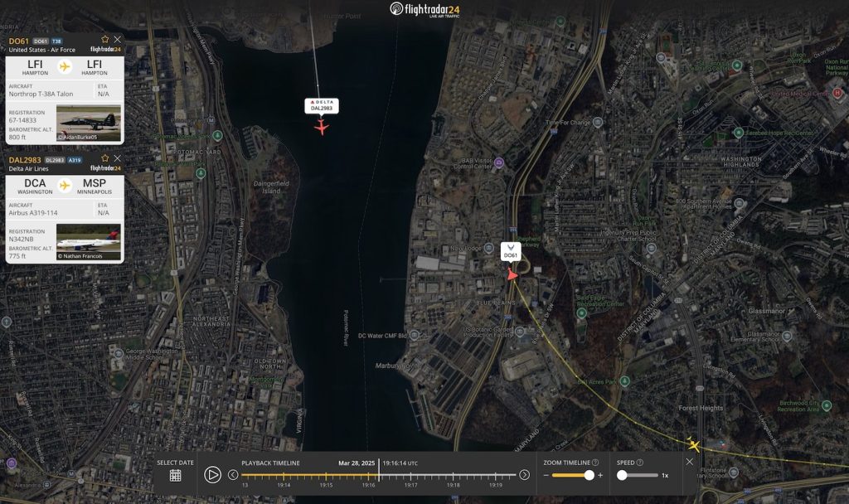Click the Glassmanor Elementary School marker
849x504 pixels.
787,337
